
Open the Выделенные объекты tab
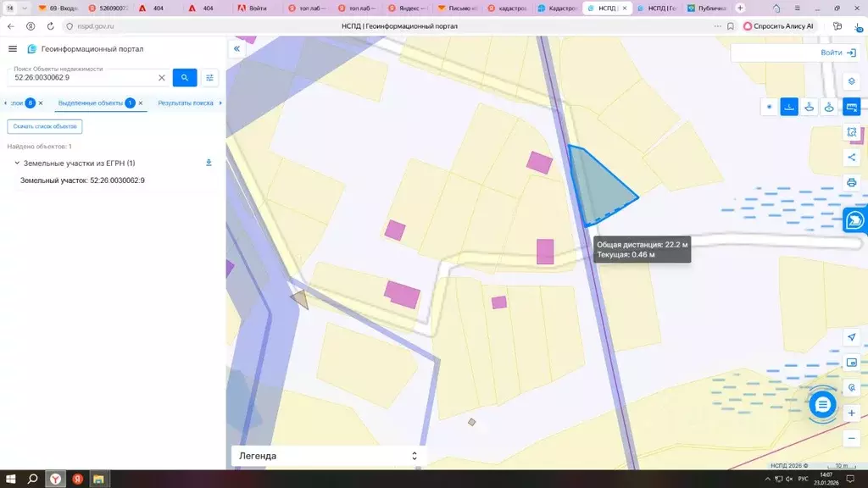pos(90,103)
